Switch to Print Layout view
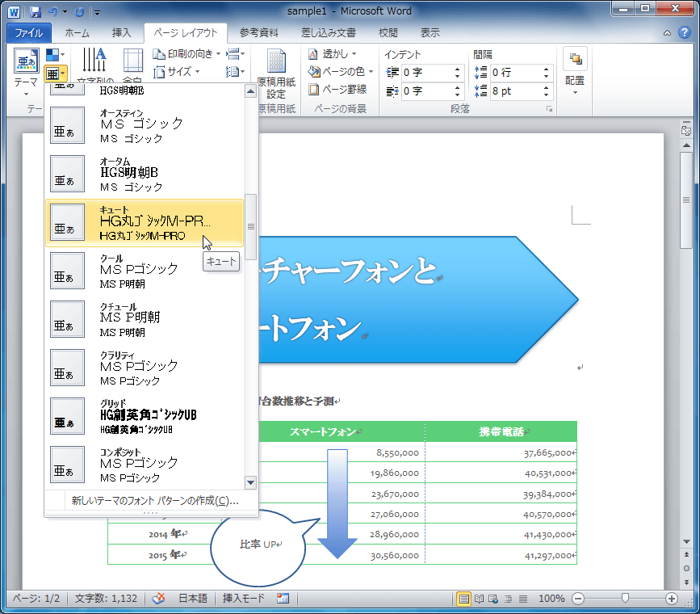The width and height of the screenshot is (700, 614). [463, 599]
